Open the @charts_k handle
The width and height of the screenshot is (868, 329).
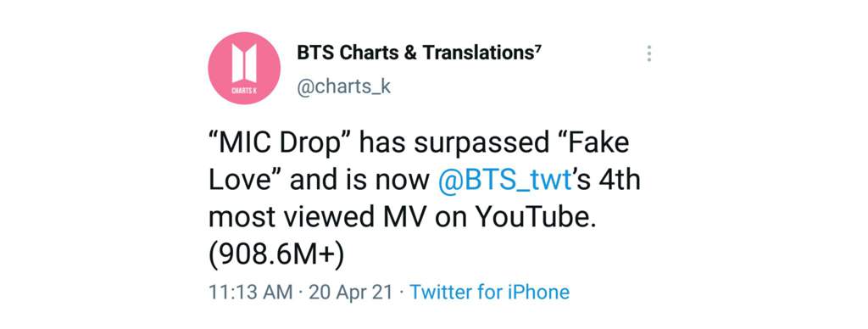click(x=344, y=87)
